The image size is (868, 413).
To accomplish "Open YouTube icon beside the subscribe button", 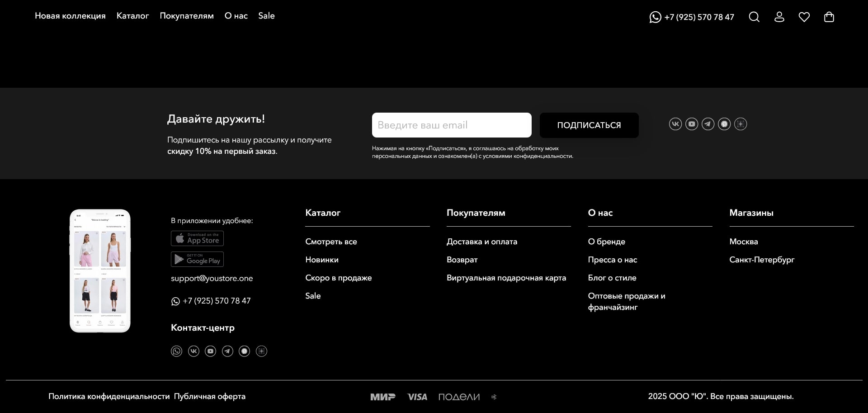I will pos(691,124).
